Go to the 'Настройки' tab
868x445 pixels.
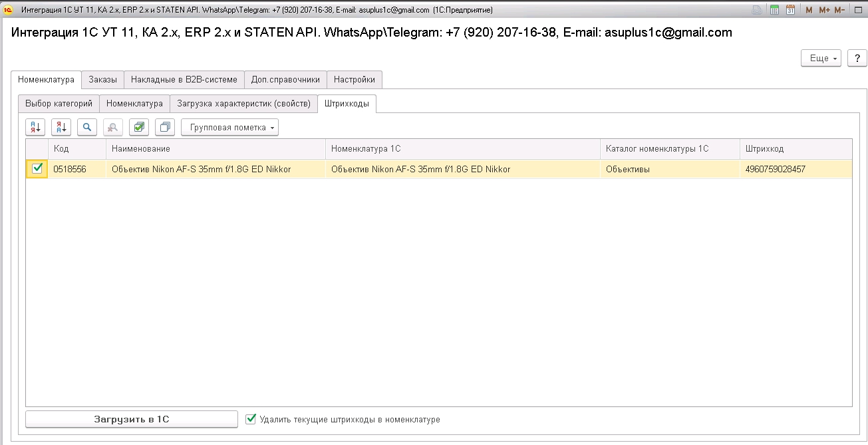[x=355, y=79]
